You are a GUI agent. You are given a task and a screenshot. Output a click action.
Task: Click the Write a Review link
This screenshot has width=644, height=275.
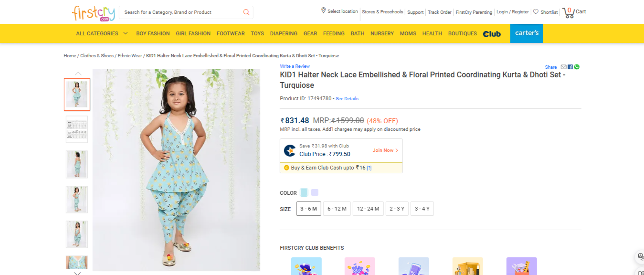295,66
